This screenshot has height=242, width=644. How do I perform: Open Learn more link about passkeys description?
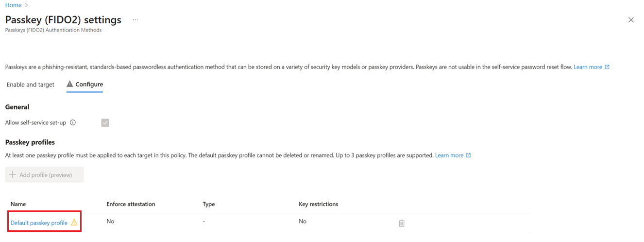click(588, 67)
